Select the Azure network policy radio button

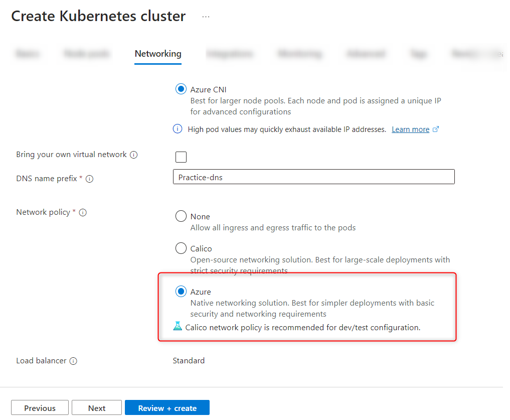click(181, 292)
